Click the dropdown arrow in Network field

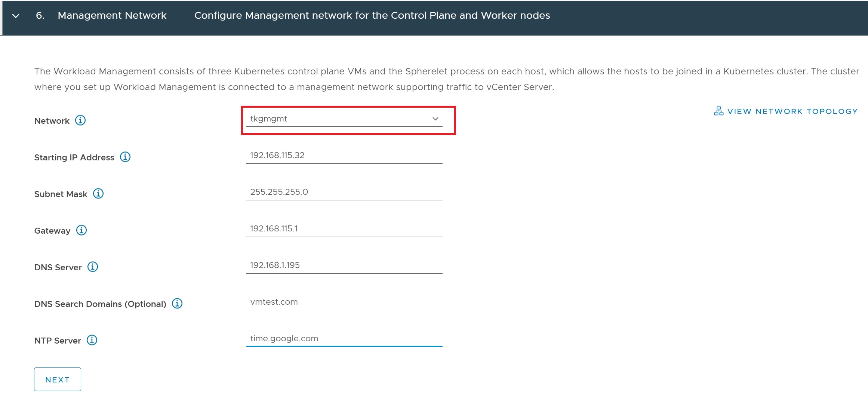coord(435,119)
